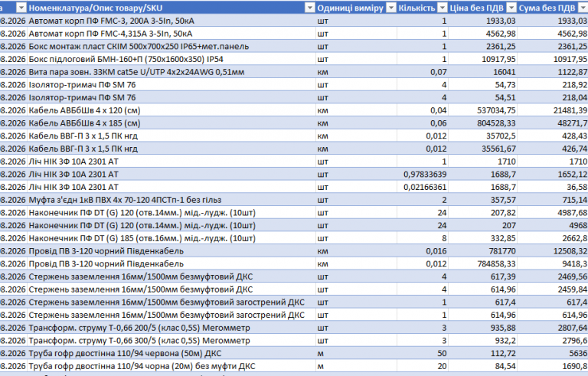Open the Кількість column filter dropdown
The width and height of the screenshot is (588, 376).
tap(443, 8)
